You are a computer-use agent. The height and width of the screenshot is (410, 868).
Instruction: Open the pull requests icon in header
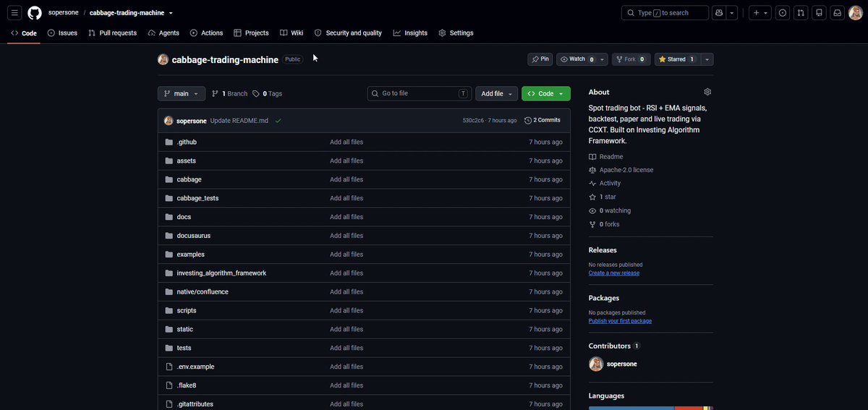tap(801, 13)
